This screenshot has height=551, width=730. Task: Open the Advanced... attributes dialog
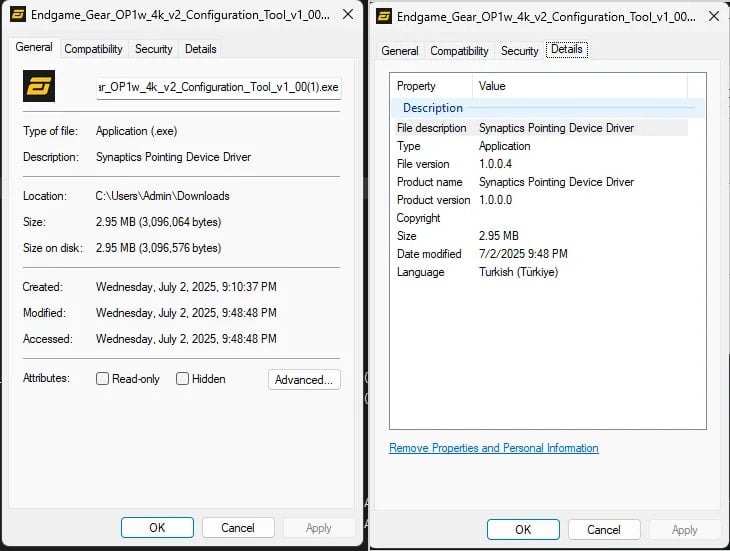tap(304, 380)
